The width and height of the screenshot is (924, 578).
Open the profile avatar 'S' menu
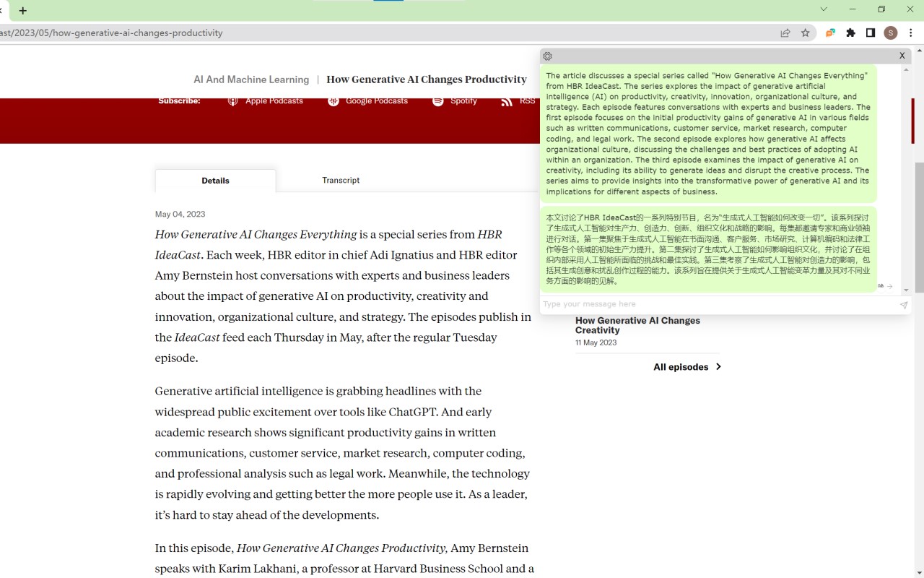(x=891, y=33)
